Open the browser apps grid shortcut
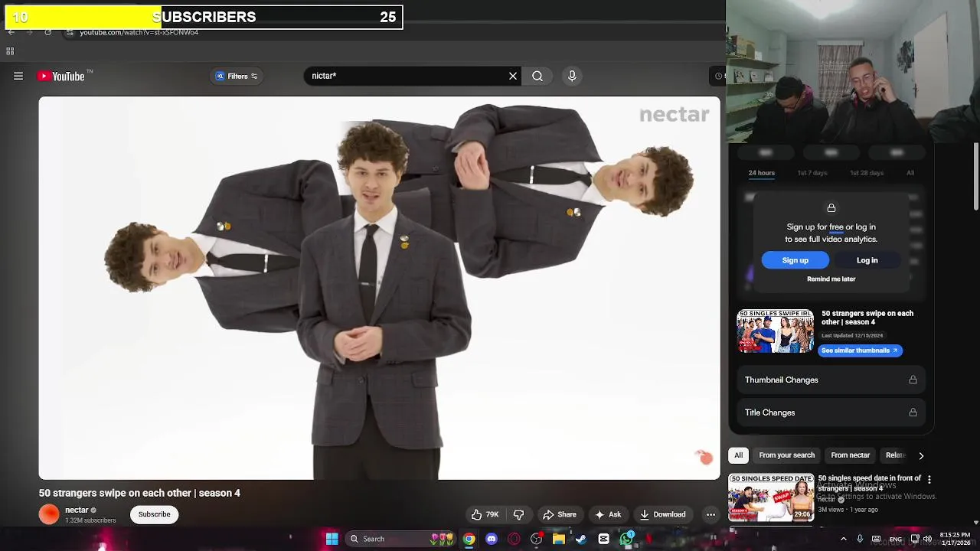The image size is (980, 551). [10, 51]
